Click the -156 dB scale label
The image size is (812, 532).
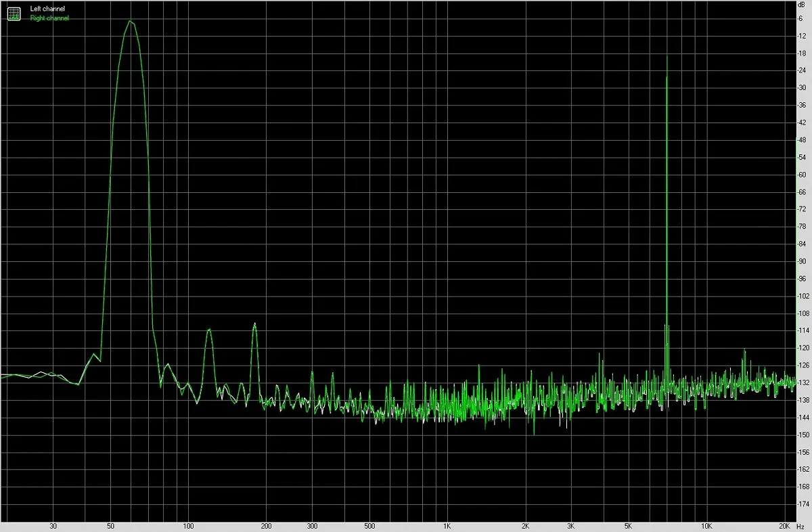click(803, 452)
